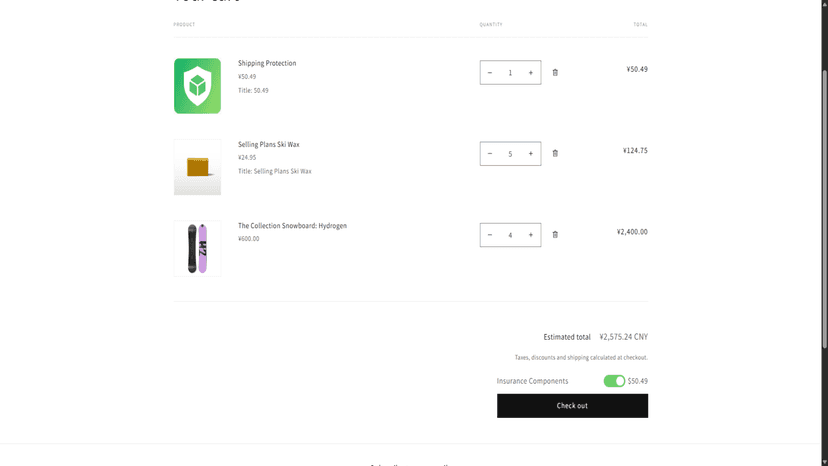This screenshot has height=466, width=828.
Task: Click the Ski Wax product thumbnail
Action: tap(197, 167)
